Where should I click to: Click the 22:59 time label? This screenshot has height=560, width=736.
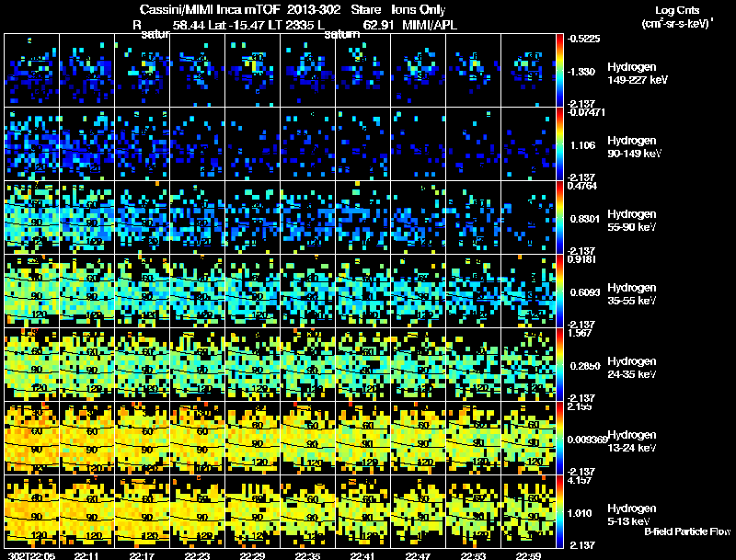528,555
